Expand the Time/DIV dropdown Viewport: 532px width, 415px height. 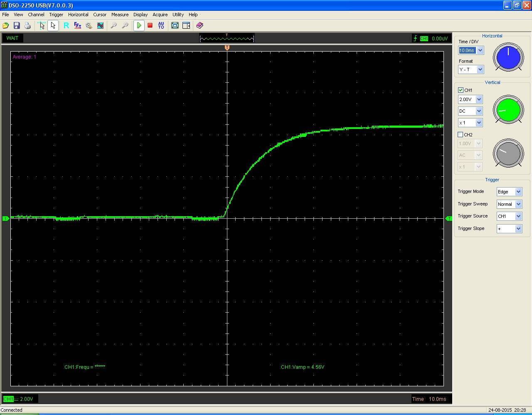tap(480, 50)
